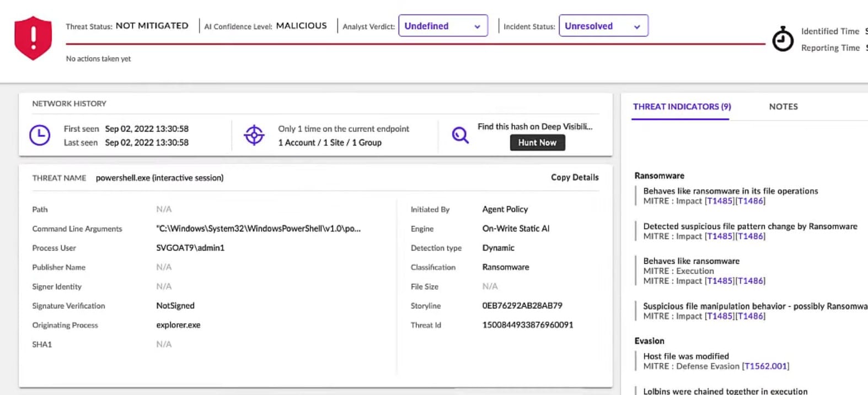Click the crosshair target icon in Network History
Screen dimensions: 868x395
point(254,135)
